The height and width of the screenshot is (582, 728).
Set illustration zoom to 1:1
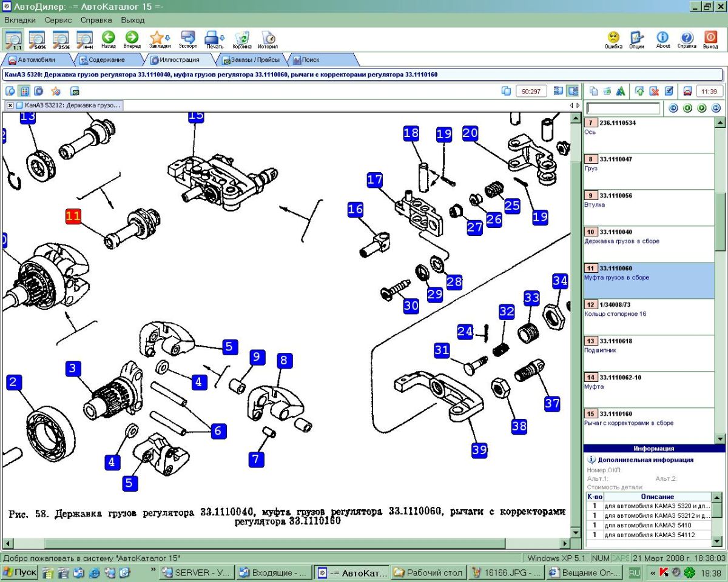click(14, 39)
